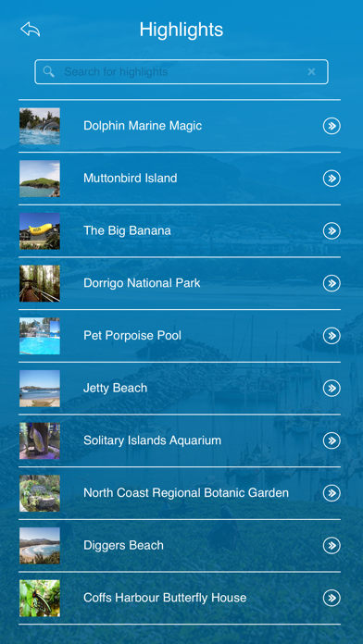
Task: Expand Jetty Beach via chevron icon
Action: [x=332, y=388]
